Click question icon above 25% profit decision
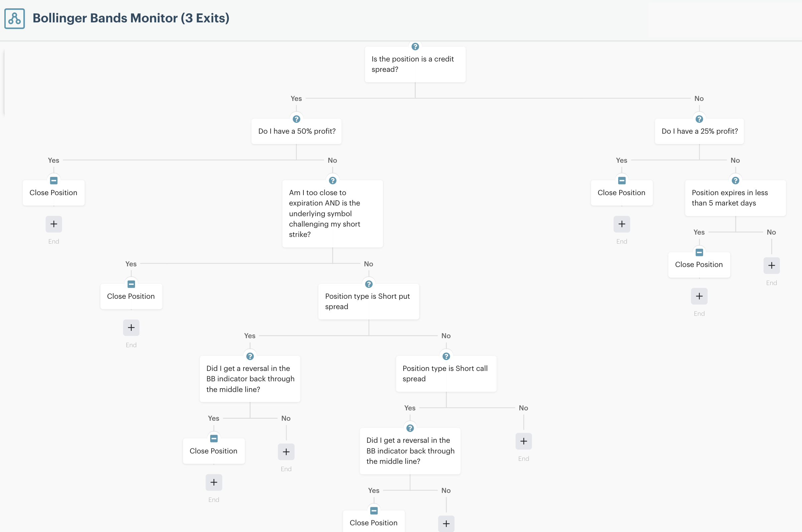This screenshot has width=802, height=532. pyautogui.click(x=699, y=119)
